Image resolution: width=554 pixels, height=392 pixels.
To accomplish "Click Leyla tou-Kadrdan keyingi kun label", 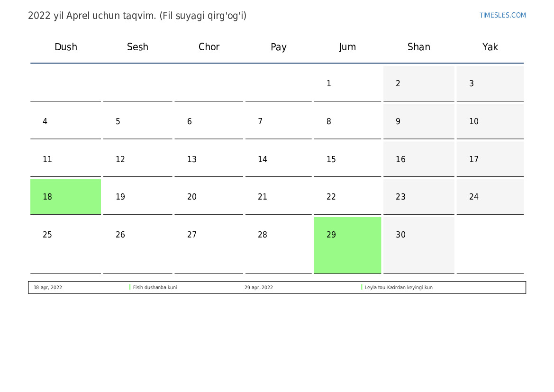I will pos(399,287).
